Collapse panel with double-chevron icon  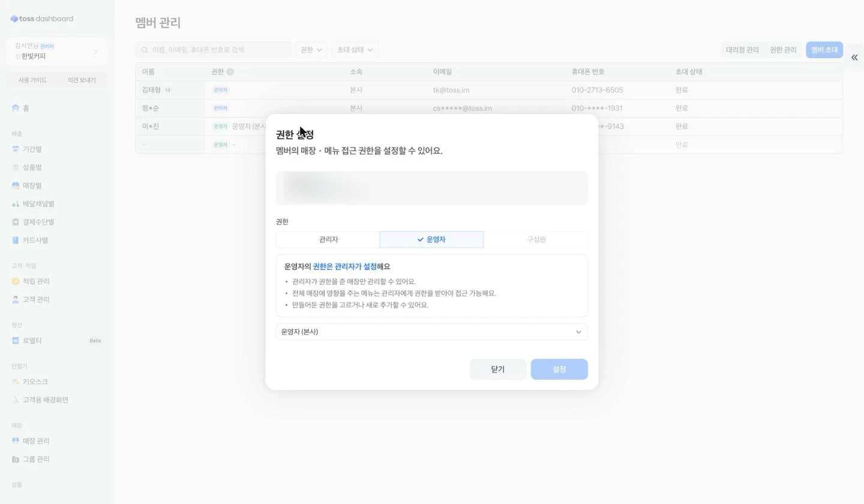[854, 58]
